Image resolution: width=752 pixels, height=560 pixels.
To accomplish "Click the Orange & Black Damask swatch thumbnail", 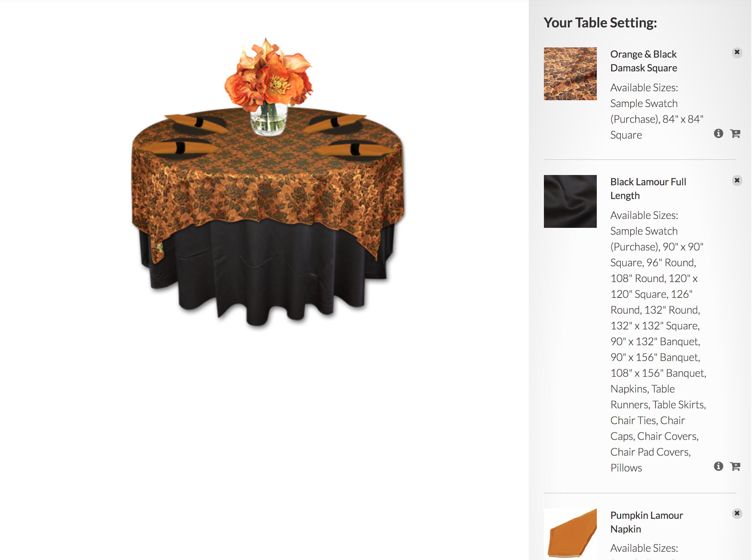I will [x=570, y=74].
